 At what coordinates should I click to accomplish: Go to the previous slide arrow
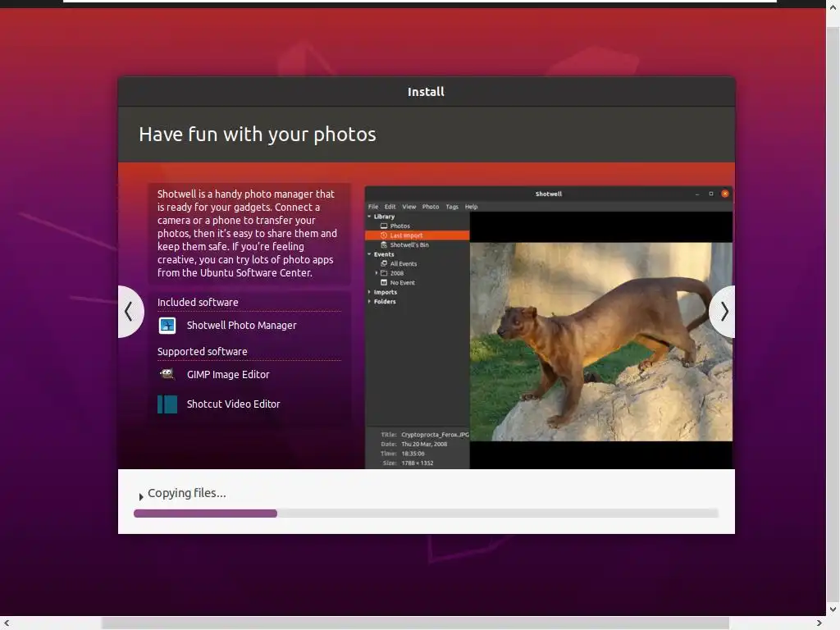click(x=130, y=311)
